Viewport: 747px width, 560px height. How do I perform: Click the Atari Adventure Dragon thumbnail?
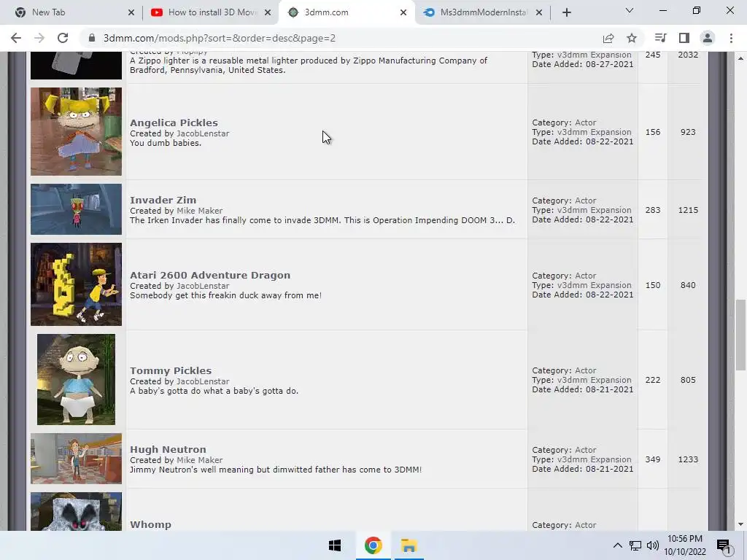pos(76,284)
